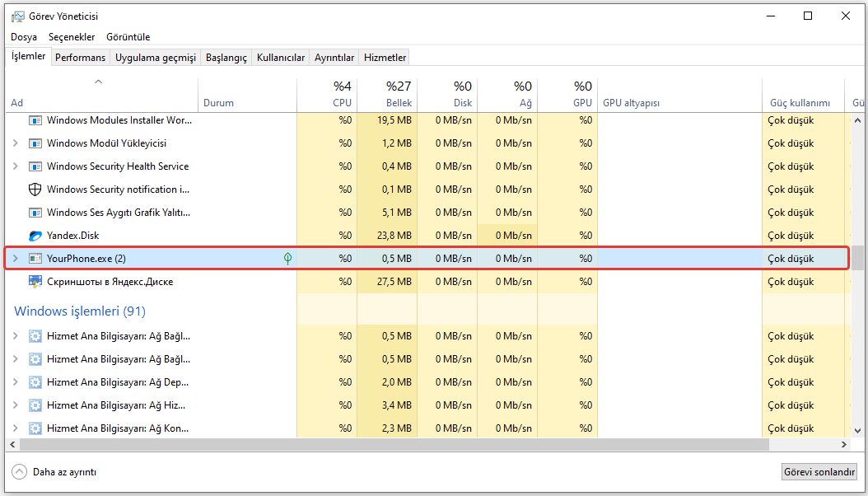Image resolution: width=868 pixels, height=496 pixels.
Task: Open the Dosya menu
Action: [x=24, y=37]
